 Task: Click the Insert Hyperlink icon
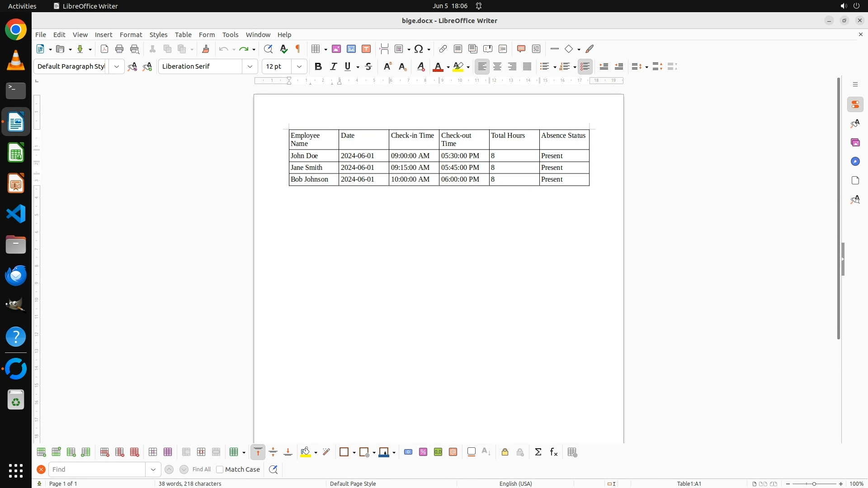click(x=443, y=49)
